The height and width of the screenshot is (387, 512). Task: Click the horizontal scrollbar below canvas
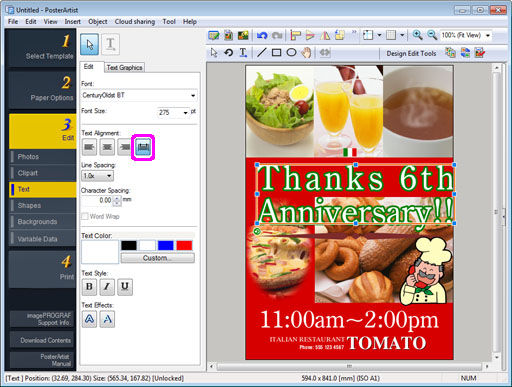tap(349, 366)
